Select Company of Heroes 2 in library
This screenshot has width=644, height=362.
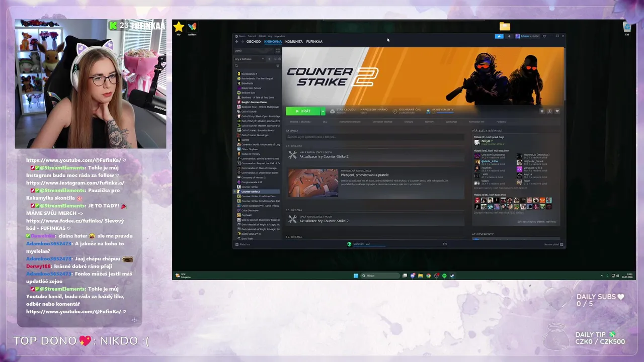(x=252, y=177)
